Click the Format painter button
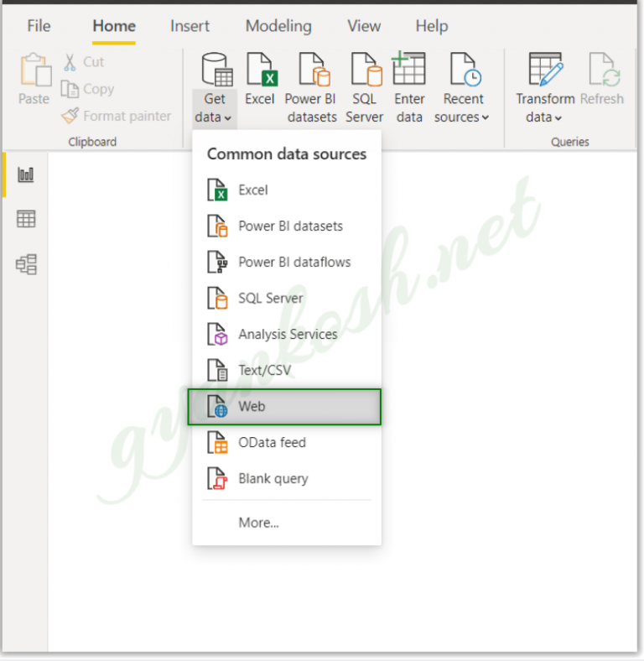 pos(117,116)
